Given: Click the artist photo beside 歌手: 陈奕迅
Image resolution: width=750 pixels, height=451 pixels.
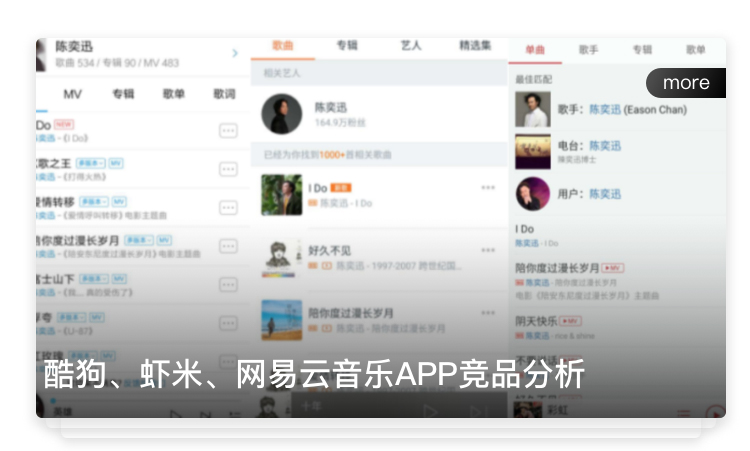Looking at the screenshot, I should [533, 110].
